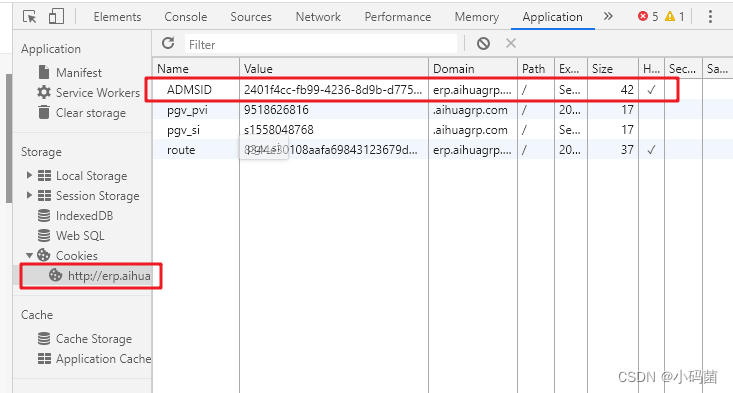Switch to the Console tab

(186, 17)
